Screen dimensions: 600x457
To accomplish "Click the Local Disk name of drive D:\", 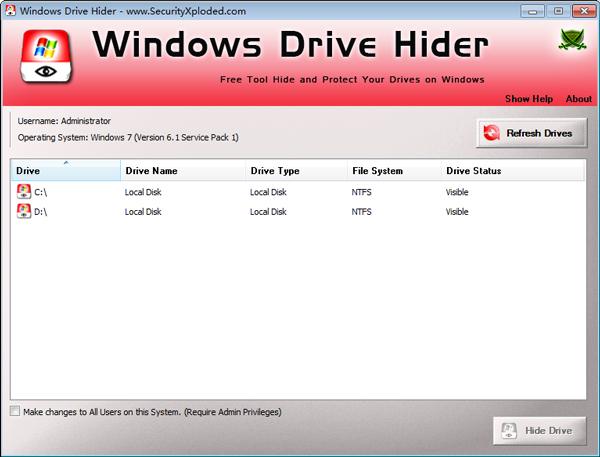I will click(143, 212).
